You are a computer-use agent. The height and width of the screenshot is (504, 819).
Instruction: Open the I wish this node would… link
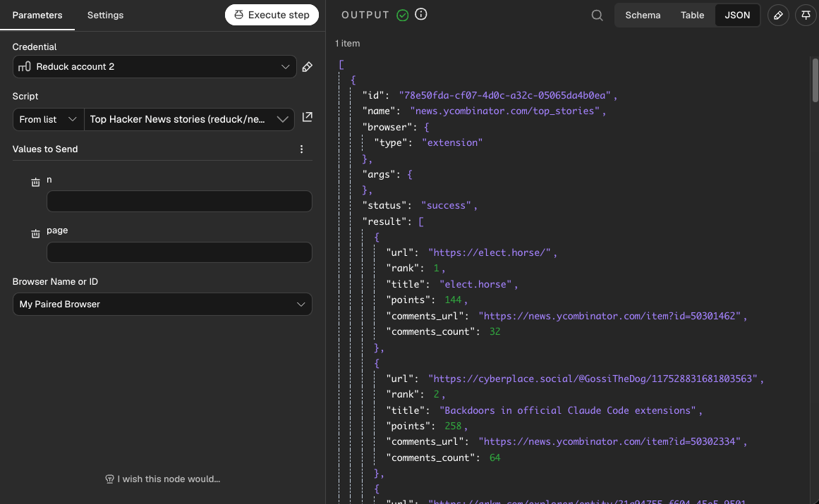[162, 479]
